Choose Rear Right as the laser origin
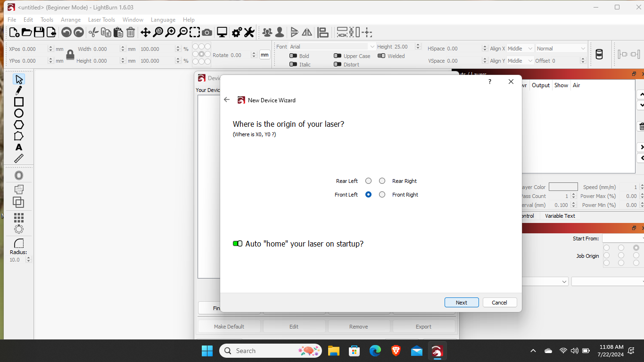Screen dimensions: 644x362 coord(382,181)
